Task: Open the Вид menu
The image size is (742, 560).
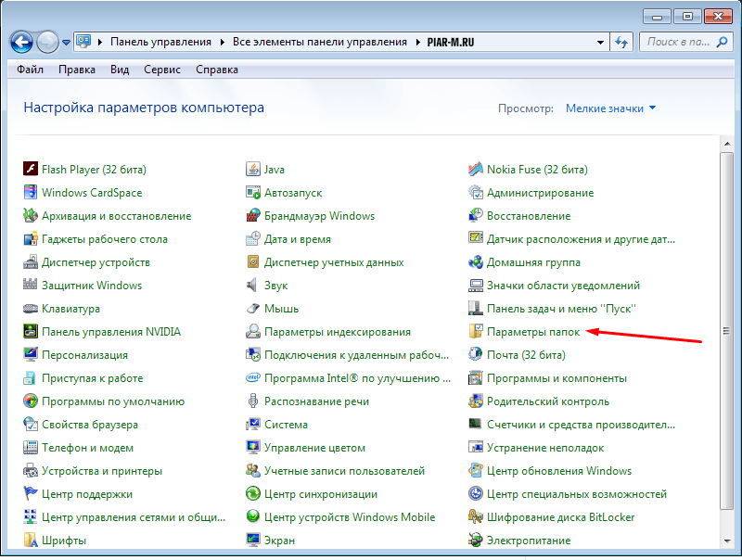Action: point(120,70)
